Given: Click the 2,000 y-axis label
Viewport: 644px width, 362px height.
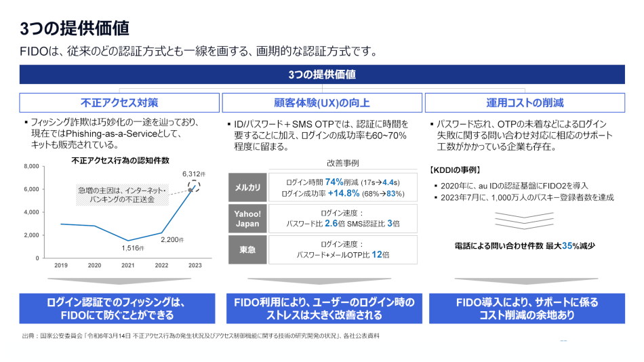Looking at the screenshot, I should pos(31,235).
